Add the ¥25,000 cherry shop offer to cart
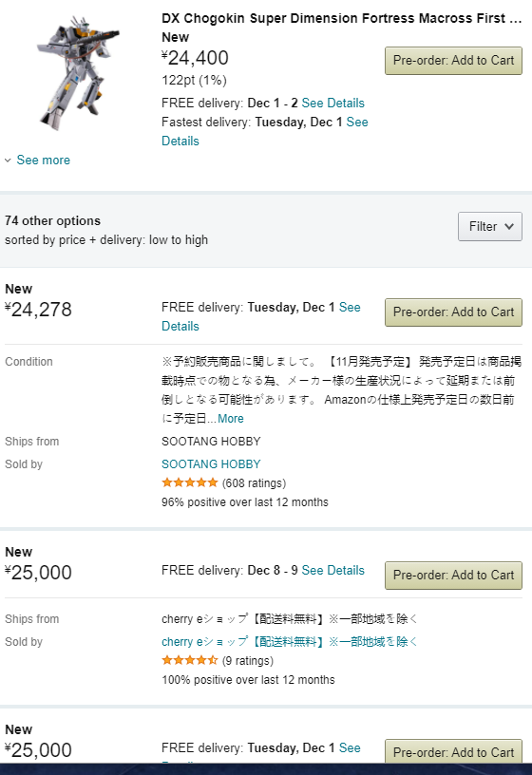The width and height of the screenshot is (532, 775). (x=453, y=576)
